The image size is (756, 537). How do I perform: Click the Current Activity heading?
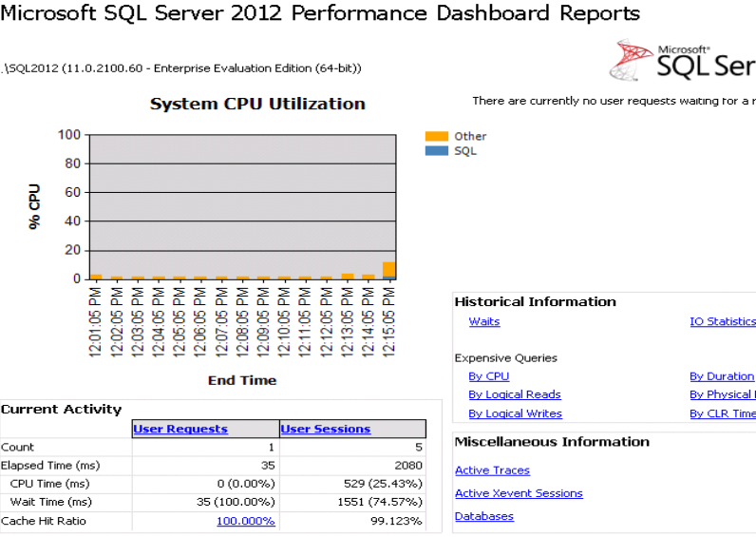point(61,409)
